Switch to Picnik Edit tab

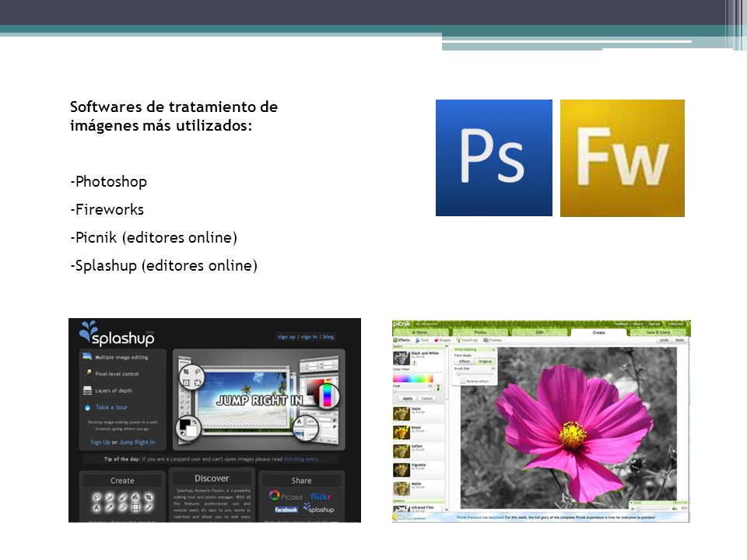(x=539, y=332)
